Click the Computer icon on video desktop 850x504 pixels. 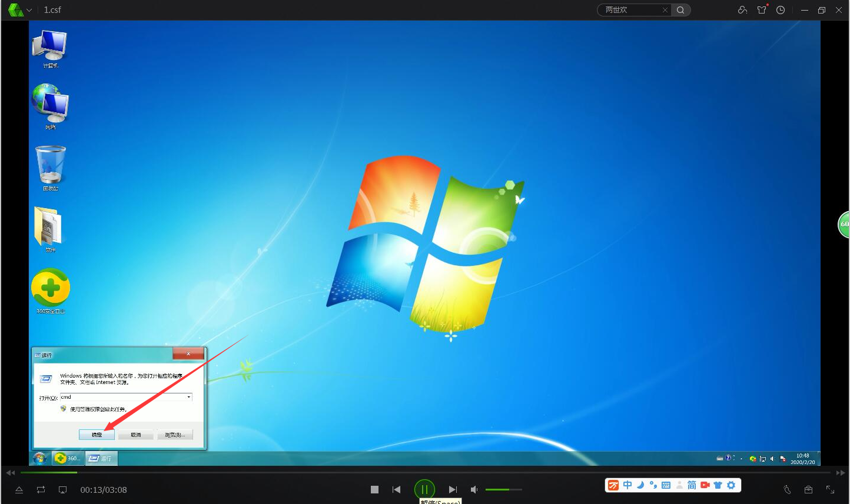(51, 49)
